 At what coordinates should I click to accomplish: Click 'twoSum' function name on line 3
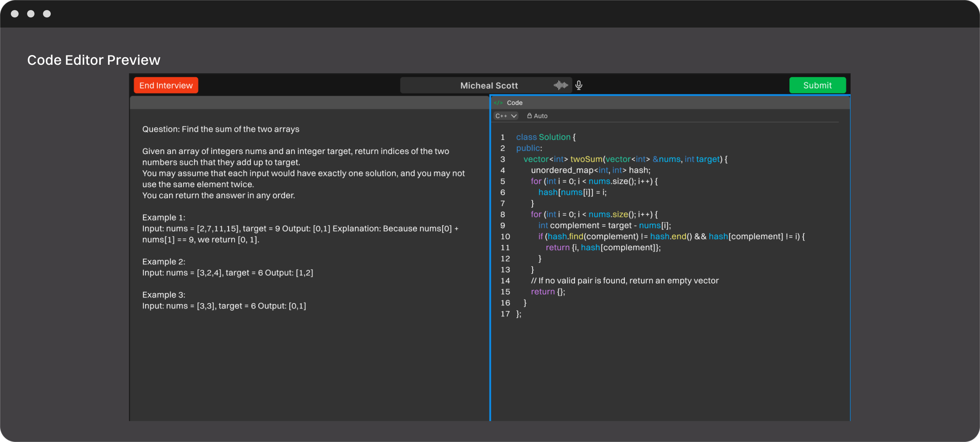coord(586,159)
